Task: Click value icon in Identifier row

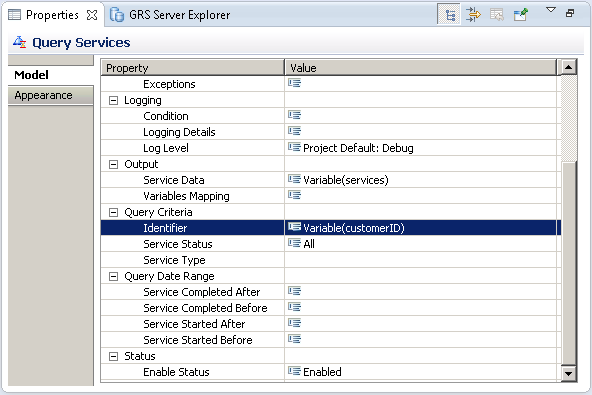Action: 294,227
